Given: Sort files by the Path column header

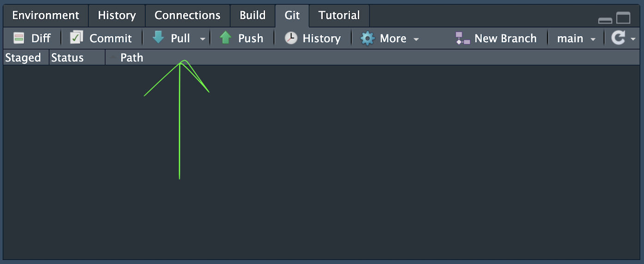Looking at the screenshot, I should pos(132,58).
